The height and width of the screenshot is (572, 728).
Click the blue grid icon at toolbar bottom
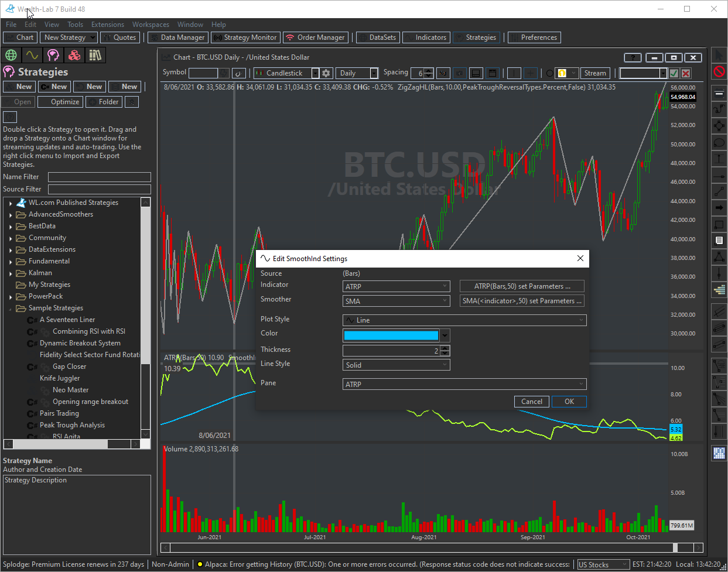[x=719, y=453]
